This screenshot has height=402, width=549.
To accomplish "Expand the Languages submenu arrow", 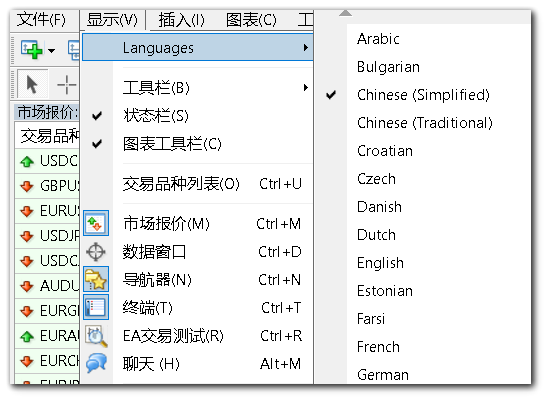I will (306, 48).
